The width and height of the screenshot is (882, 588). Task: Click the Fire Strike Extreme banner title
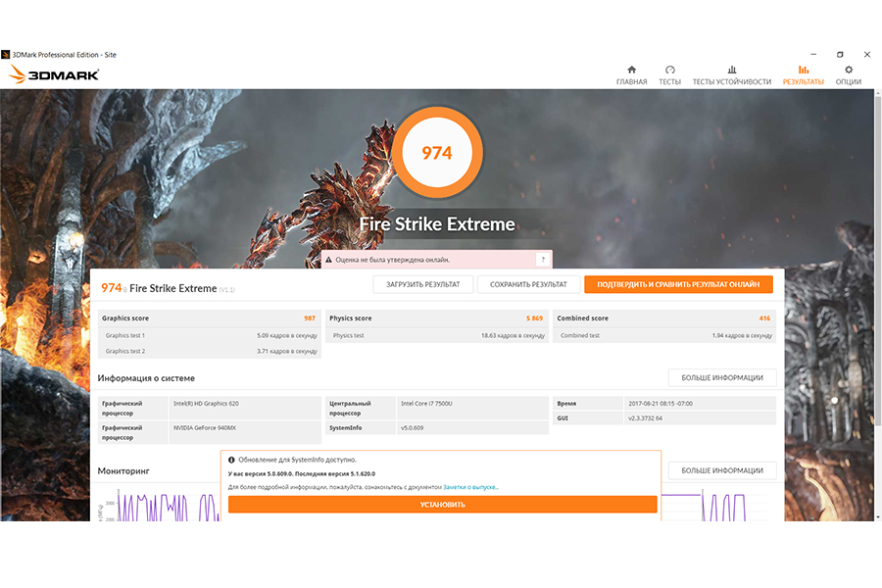437,224
